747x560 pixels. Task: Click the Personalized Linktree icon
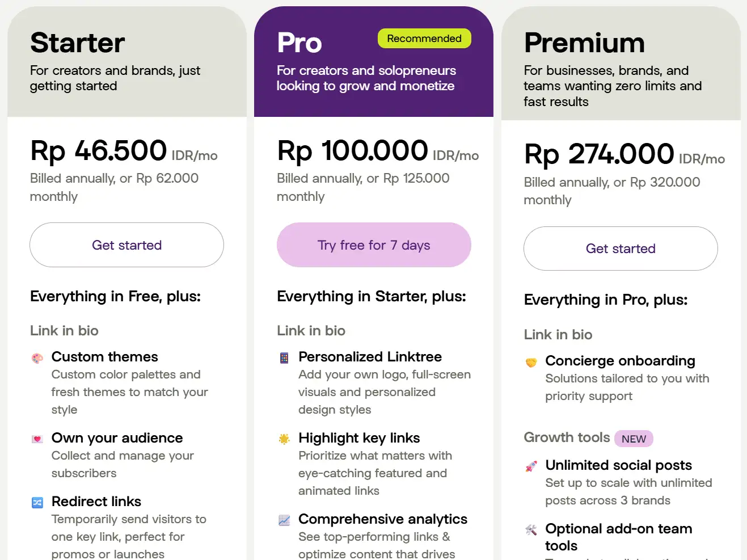(284, 358)
